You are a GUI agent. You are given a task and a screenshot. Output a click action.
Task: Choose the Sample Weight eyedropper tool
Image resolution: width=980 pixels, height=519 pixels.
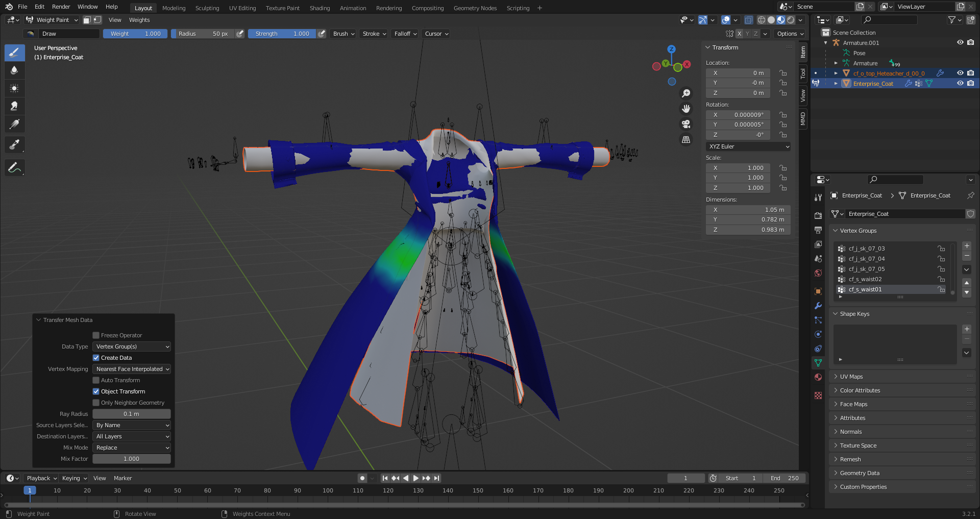click(14, 144)
